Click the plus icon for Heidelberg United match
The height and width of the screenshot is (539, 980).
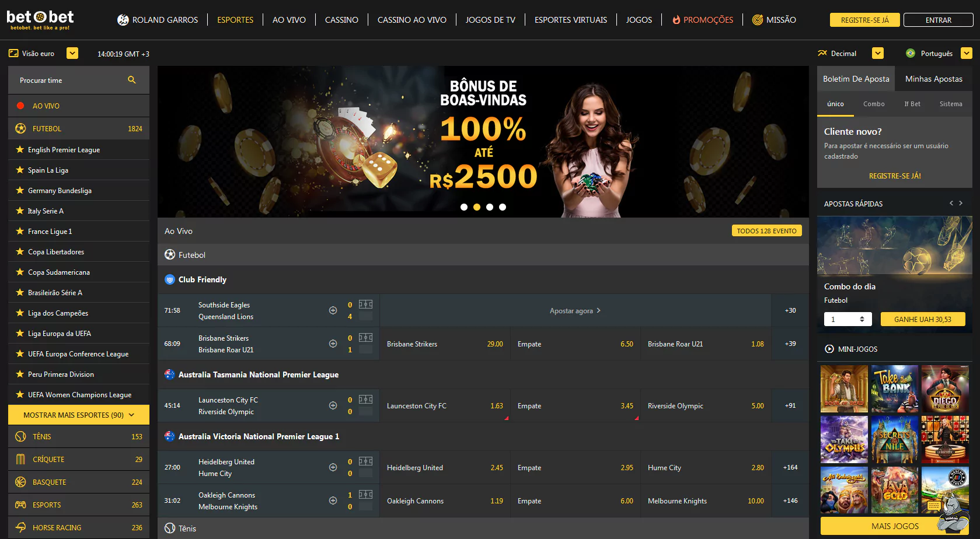[333, 467]
